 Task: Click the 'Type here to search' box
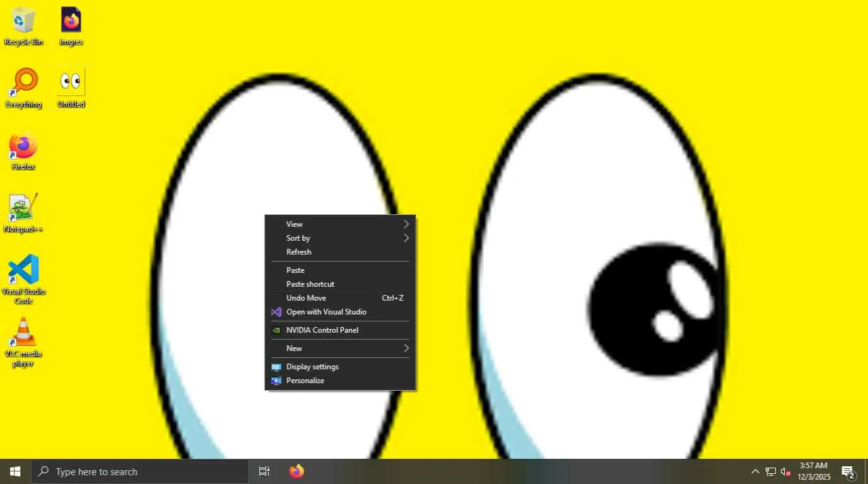click(140, 471)
